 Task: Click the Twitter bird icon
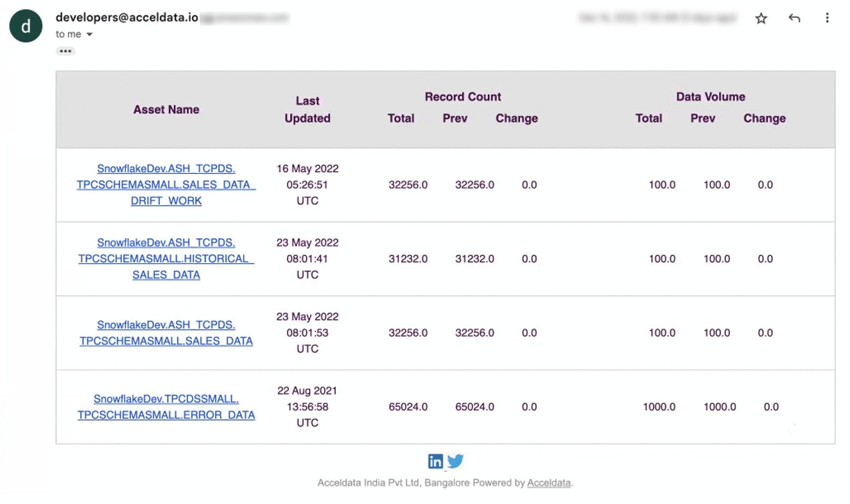[455, 461]
